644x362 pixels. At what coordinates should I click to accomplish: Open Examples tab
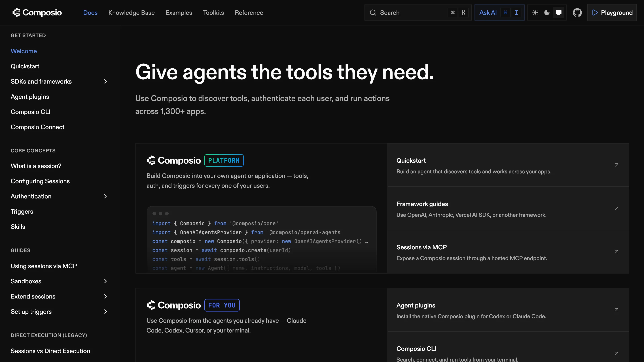point(179,13)
